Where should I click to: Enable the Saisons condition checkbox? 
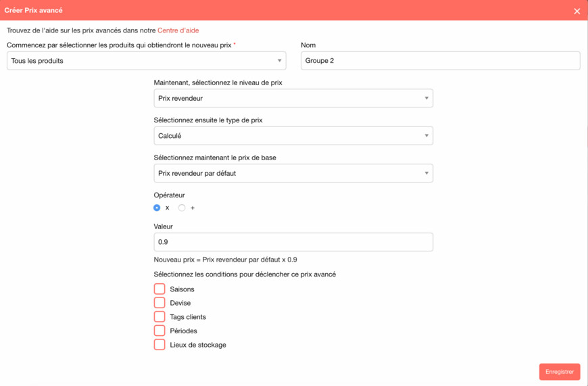coord(160,289)
